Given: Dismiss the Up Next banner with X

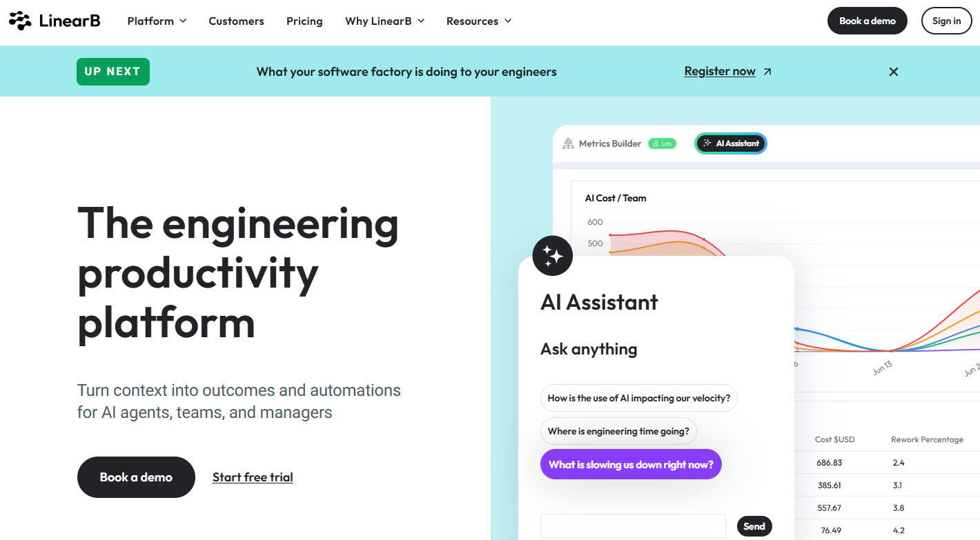Looking at the screenshot, I should click(x=894, y=72).
